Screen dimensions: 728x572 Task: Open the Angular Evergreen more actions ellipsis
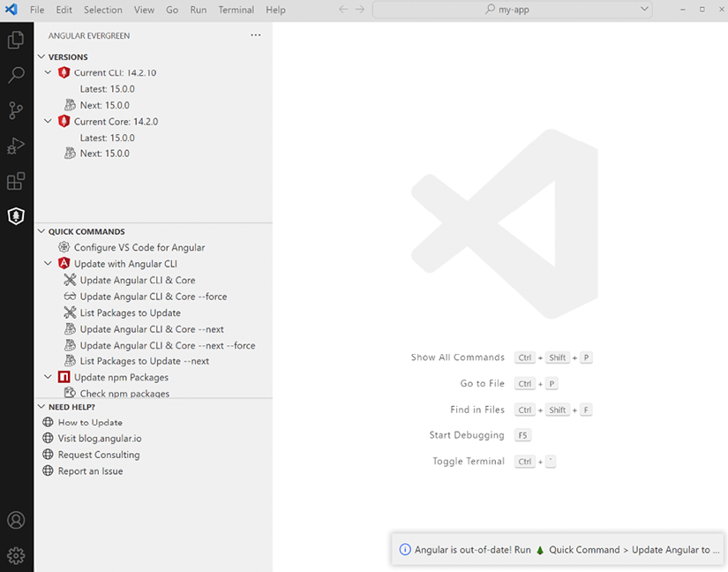click(255, 35)
